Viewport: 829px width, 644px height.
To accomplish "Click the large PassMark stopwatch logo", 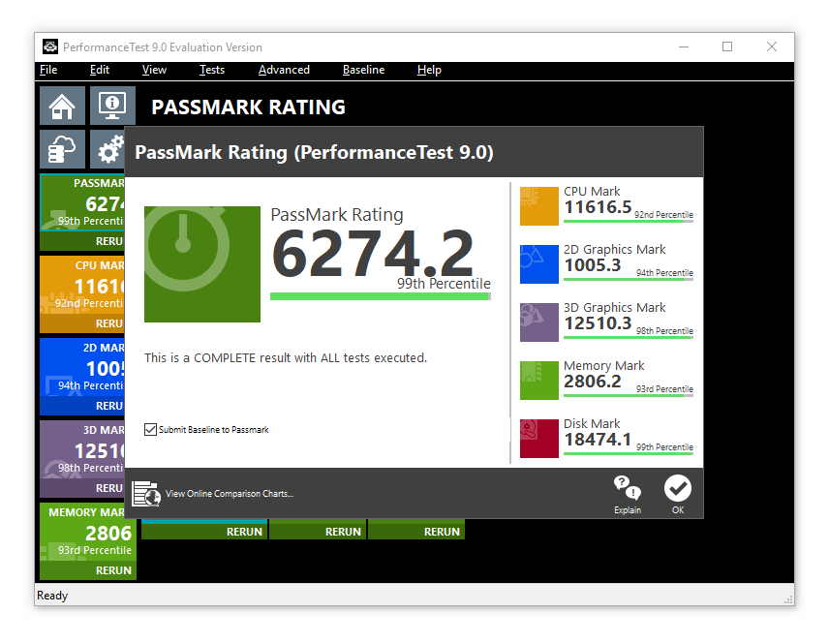I will (x=202, y=264).
